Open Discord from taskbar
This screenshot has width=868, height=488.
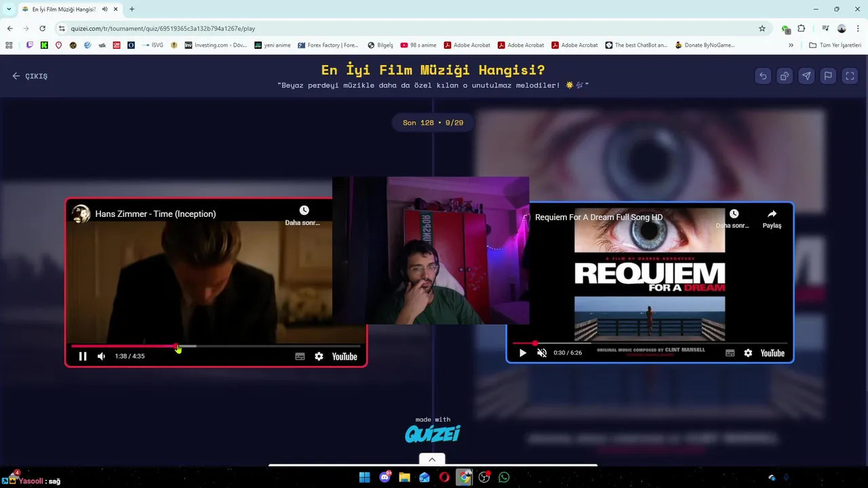(385, 477)
